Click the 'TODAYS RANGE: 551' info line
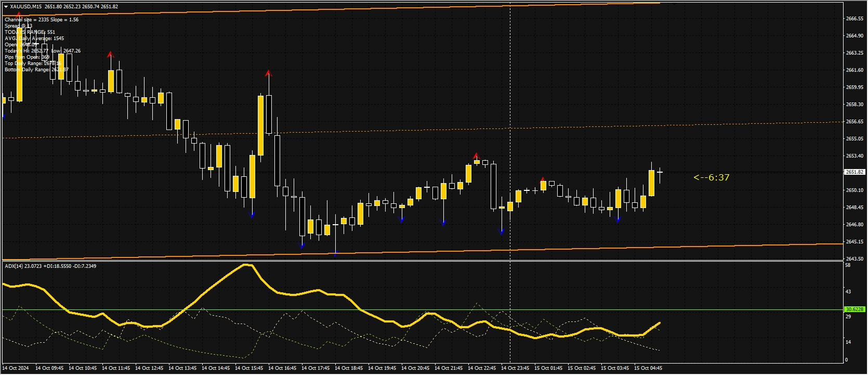The width and height of the screenshot is (868, 375). [x=30, y=32]
